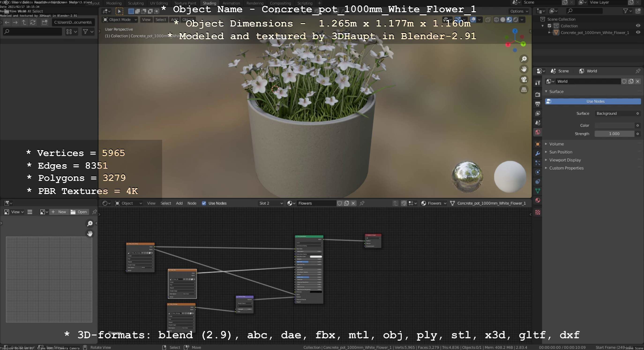Open the Object Data mesh tab
Screen dimensions: 644x350
tap(538, 191)
